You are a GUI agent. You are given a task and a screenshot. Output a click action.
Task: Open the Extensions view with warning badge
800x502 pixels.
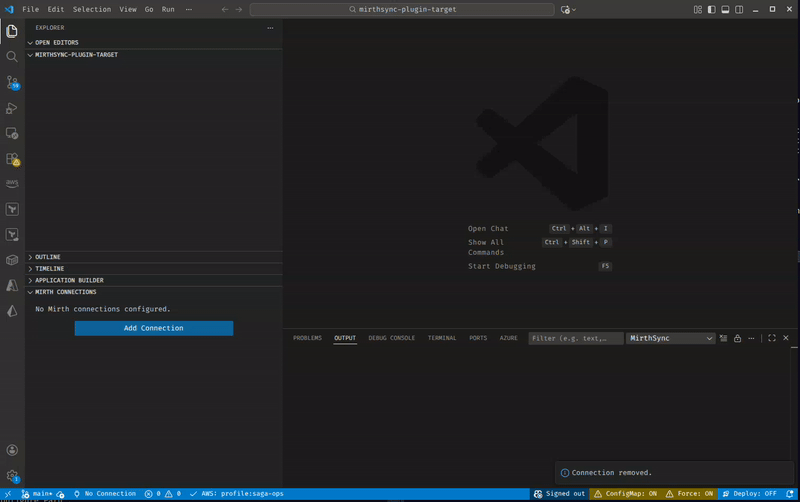pos(12,159)
